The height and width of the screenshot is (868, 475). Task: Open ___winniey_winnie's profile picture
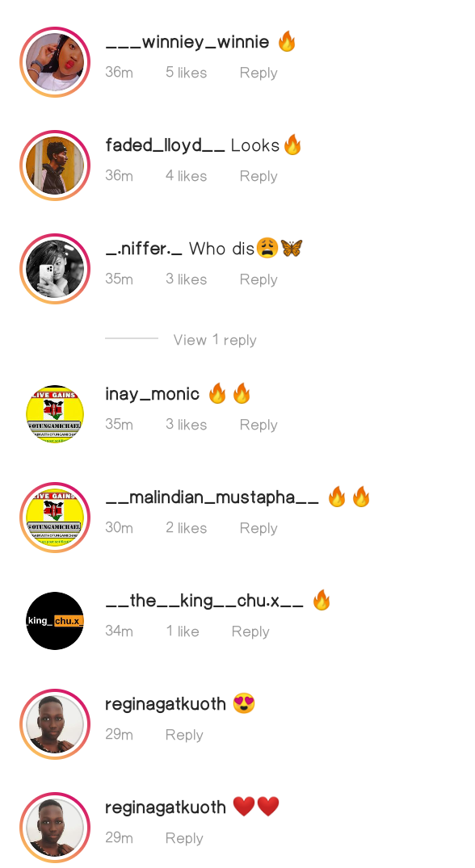[x=55, y=62]
